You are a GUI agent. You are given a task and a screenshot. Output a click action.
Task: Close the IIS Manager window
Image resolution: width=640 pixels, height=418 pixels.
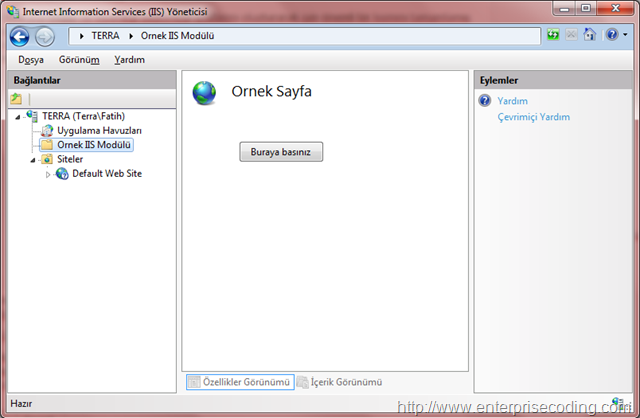(615, 9)
